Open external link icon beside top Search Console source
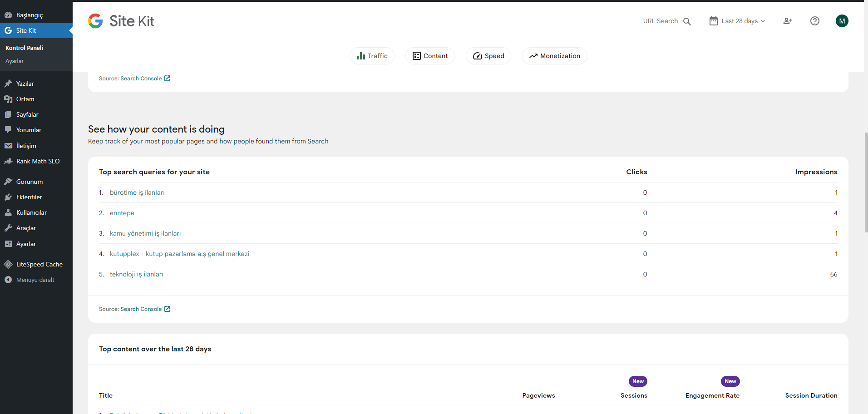 click(168, 79)
